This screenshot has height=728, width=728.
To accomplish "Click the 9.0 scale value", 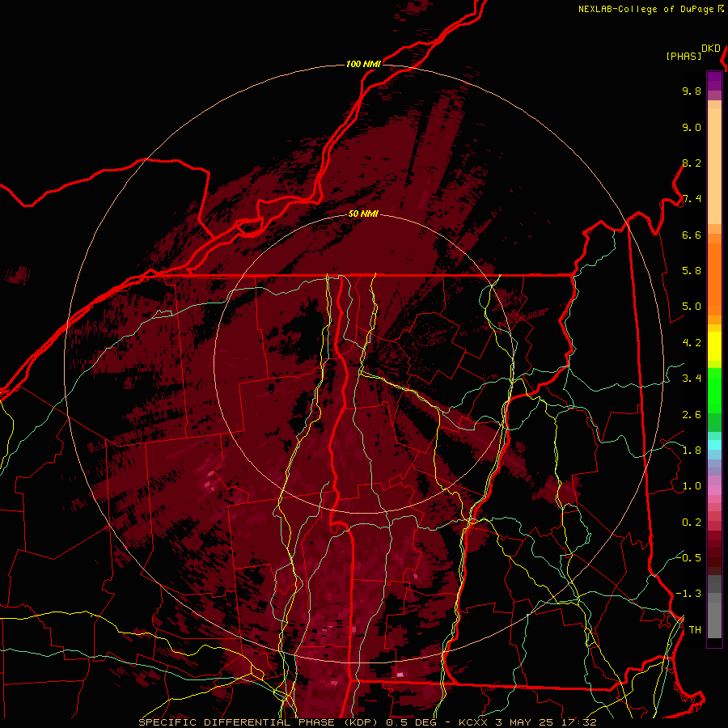I will point(692,127).
